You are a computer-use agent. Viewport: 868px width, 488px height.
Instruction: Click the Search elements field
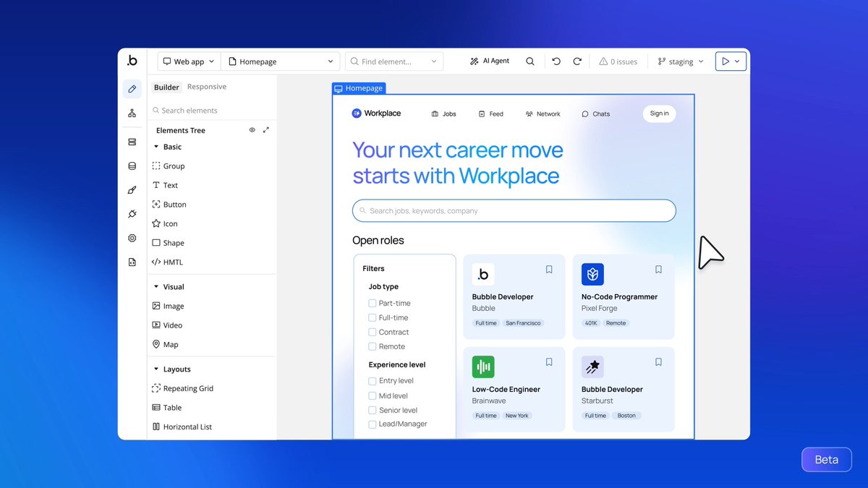212,111
